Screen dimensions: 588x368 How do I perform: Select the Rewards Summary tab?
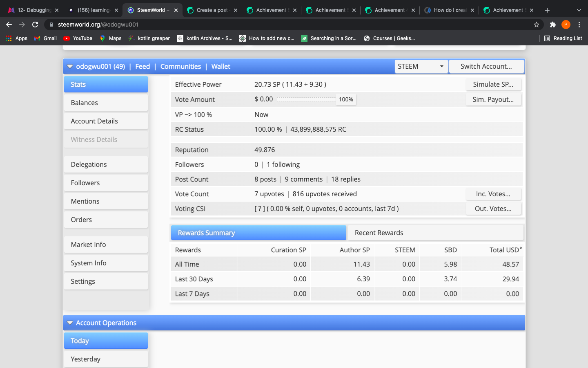(x=258, y=233)
